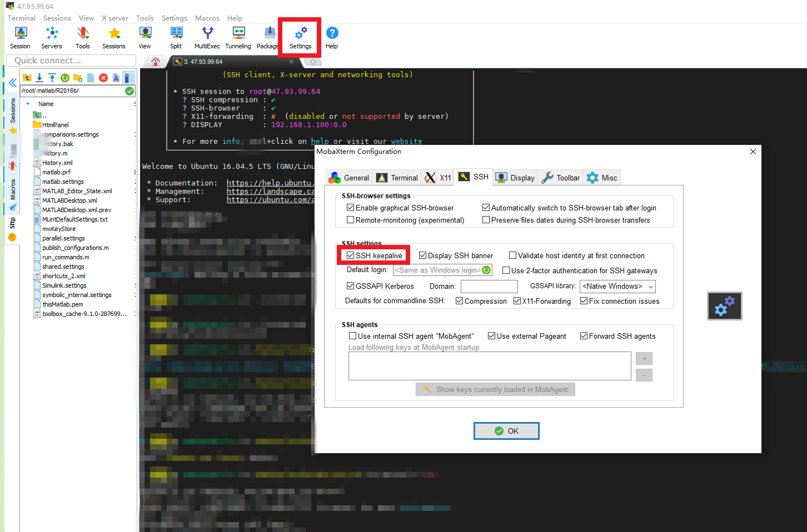Remove key with minus button
The height and width of the screenshot is (532, 807).
click(x=644, y=375)
